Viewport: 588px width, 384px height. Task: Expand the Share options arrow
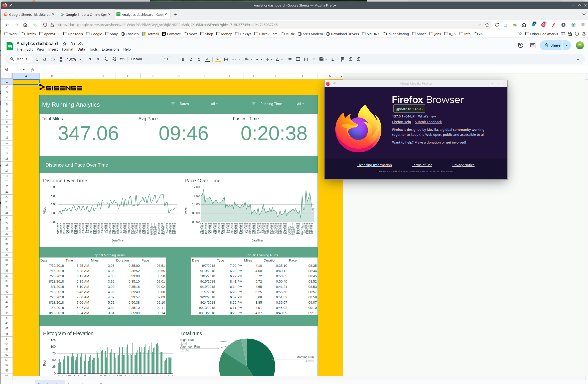click(567, 45)
